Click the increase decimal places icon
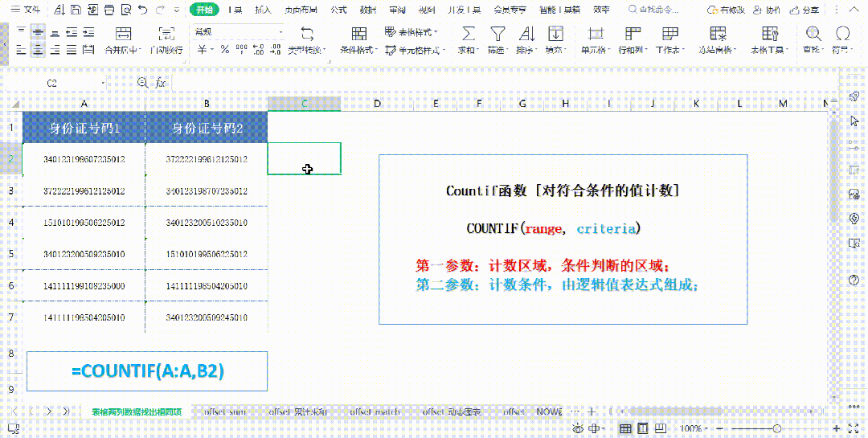Viewport: 868px width, 438px height. tap(258, 50)
